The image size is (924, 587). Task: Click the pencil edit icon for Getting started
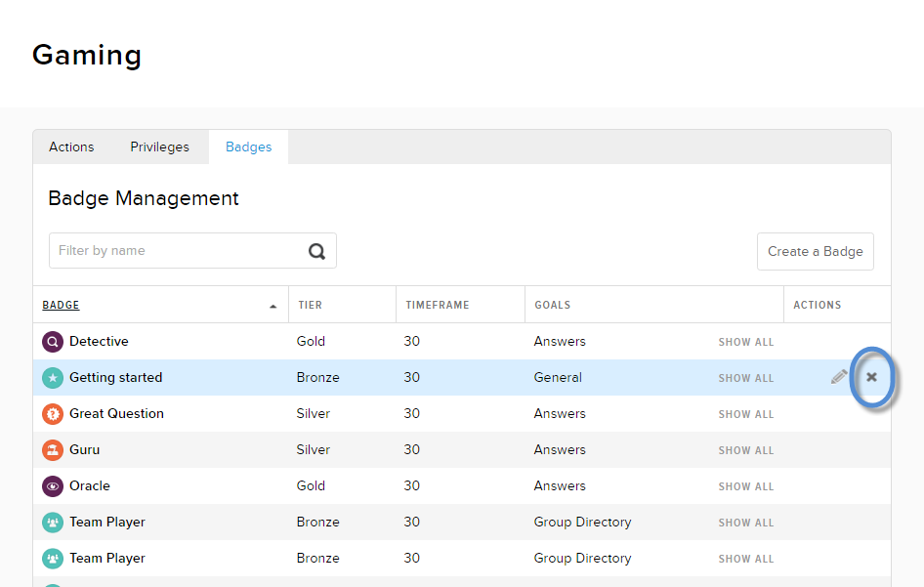(x=838, y=377)
